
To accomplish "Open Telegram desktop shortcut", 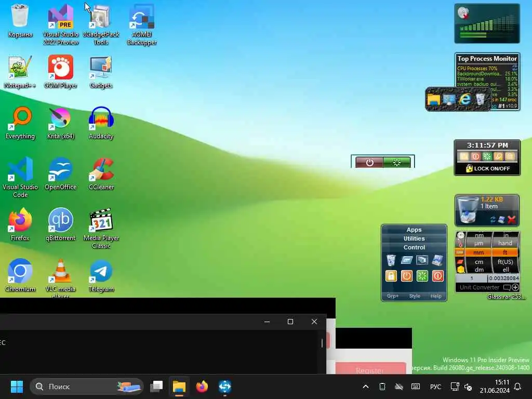I will pos(101,275).
